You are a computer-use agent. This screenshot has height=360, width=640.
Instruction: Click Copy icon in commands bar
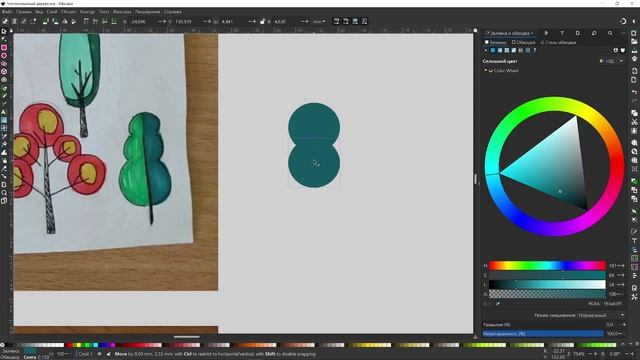click(x=634, y=113)
